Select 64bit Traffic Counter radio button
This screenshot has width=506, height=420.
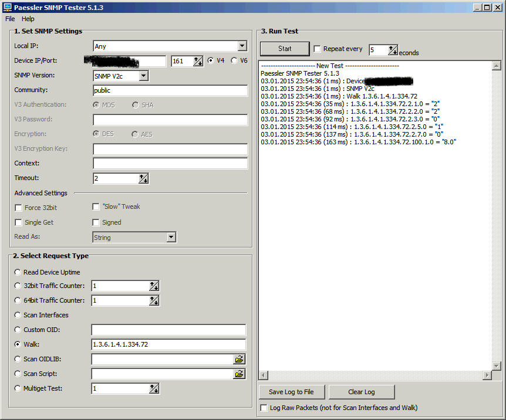[18, 300]
